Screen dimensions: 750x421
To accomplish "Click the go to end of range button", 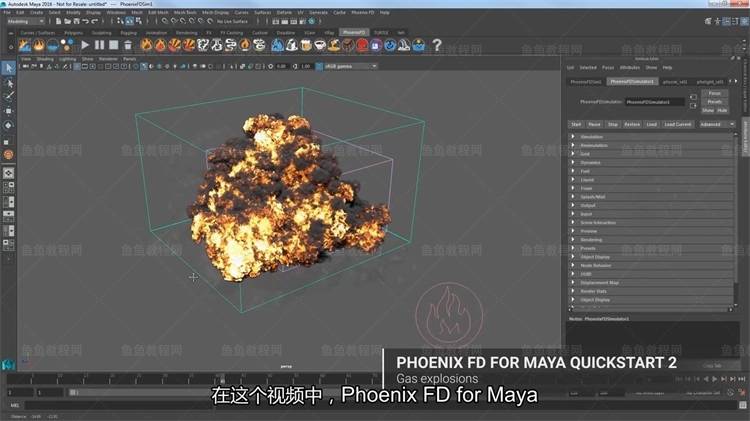I will [x=742, y=379].
